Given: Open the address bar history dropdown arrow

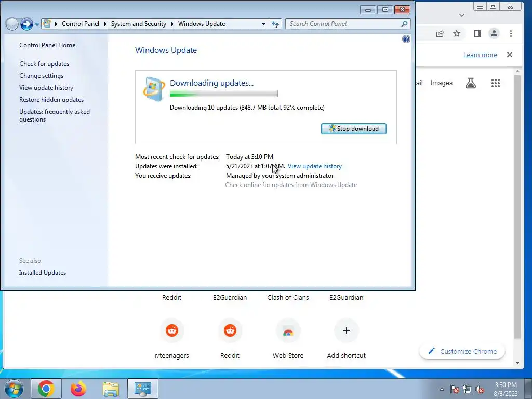Looking at the screenshot, I should pyautogui.click(x=263, y=24).
